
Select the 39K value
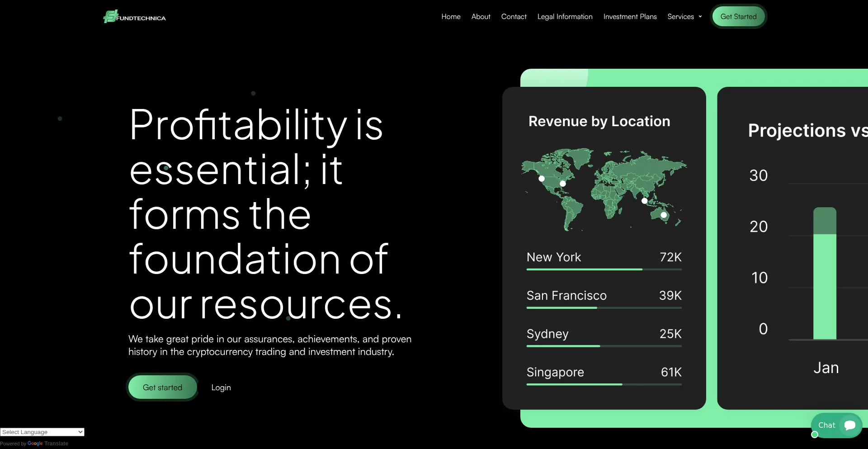[x=670, y=296]
